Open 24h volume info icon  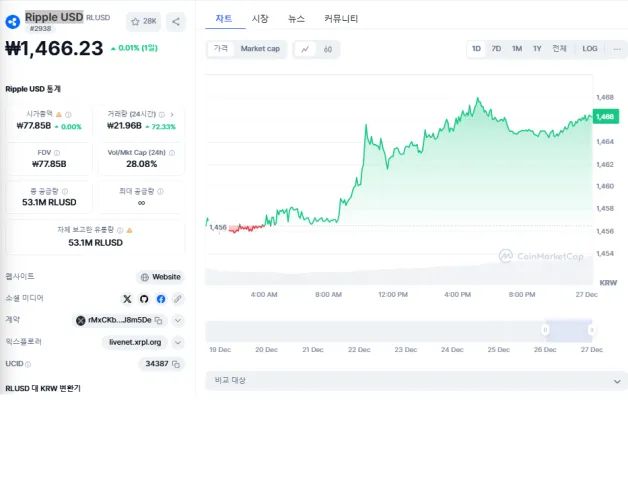click(162, 115)
